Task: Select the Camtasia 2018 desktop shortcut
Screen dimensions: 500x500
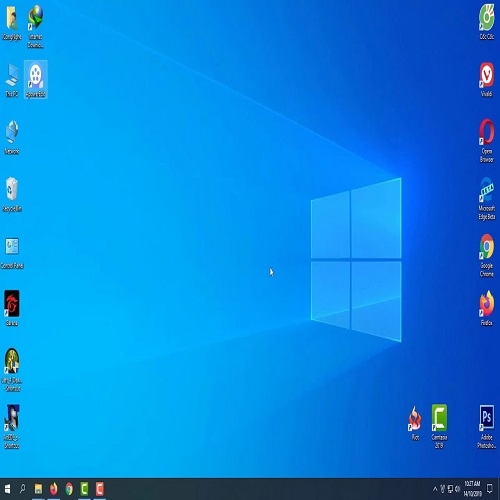Action: pyautogui.click(x=439, y=427)
